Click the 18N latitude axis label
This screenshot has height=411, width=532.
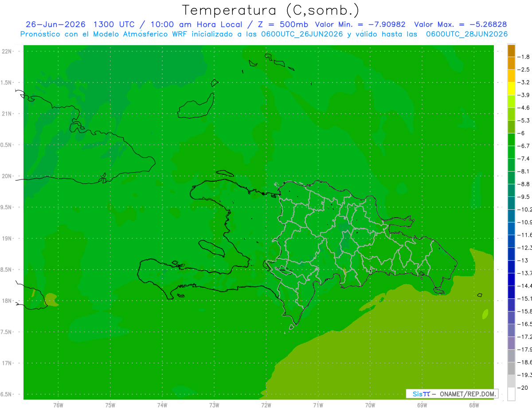pos(8,301)
